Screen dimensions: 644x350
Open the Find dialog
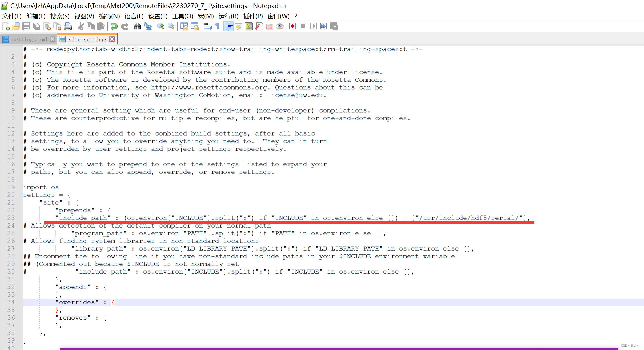click(137, 26)
